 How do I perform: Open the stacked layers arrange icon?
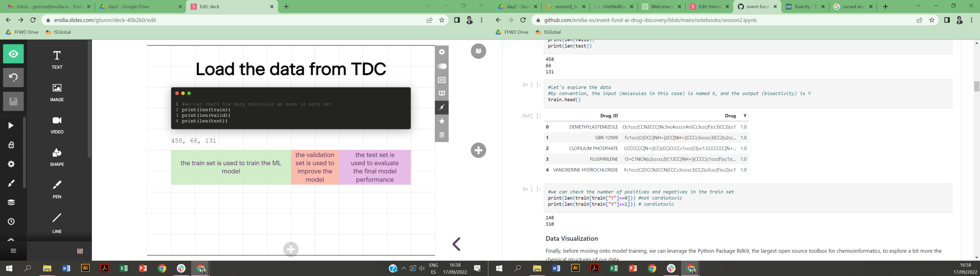click(11, 203)
